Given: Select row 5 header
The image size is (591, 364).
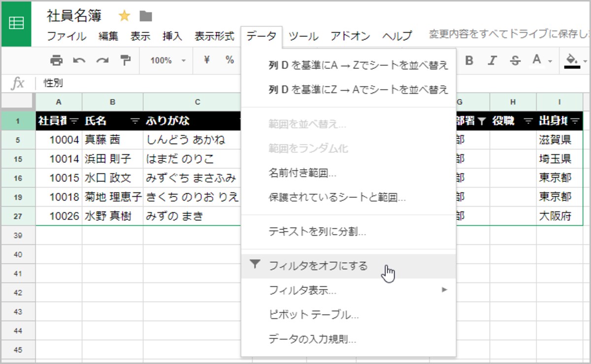Looking at the screenshot, I should 18,140.
